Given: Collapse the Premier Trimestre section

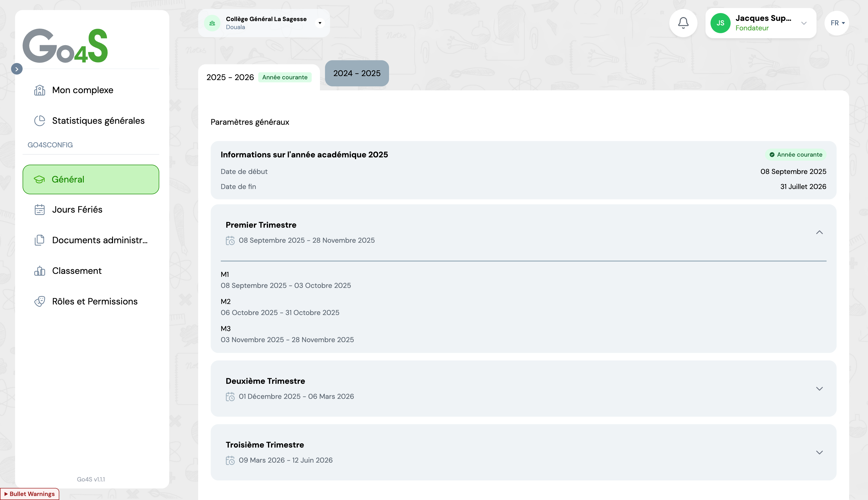Looking at the screenshot, I should [819, 232].
